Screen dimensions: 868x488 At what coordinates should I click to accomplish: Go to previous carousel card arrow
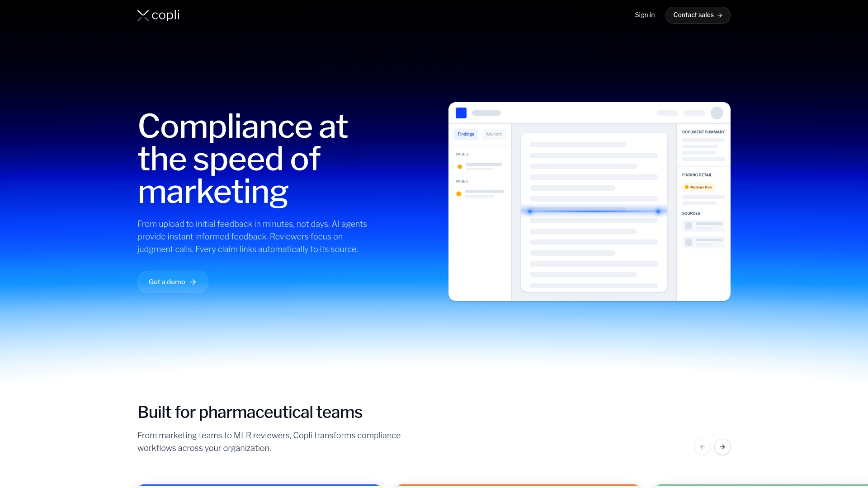pyautogui.click(x=703, y=447)
